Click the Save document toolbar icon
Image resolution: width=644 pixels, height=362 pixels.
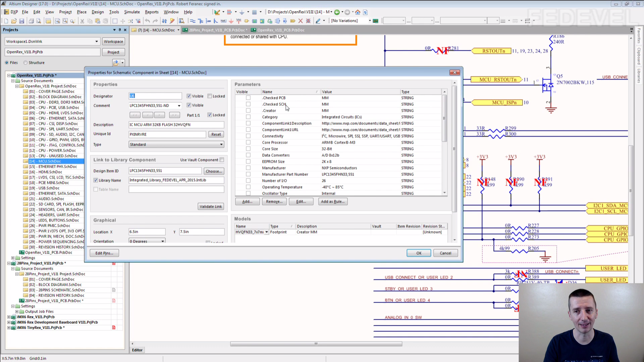point(22,21)
